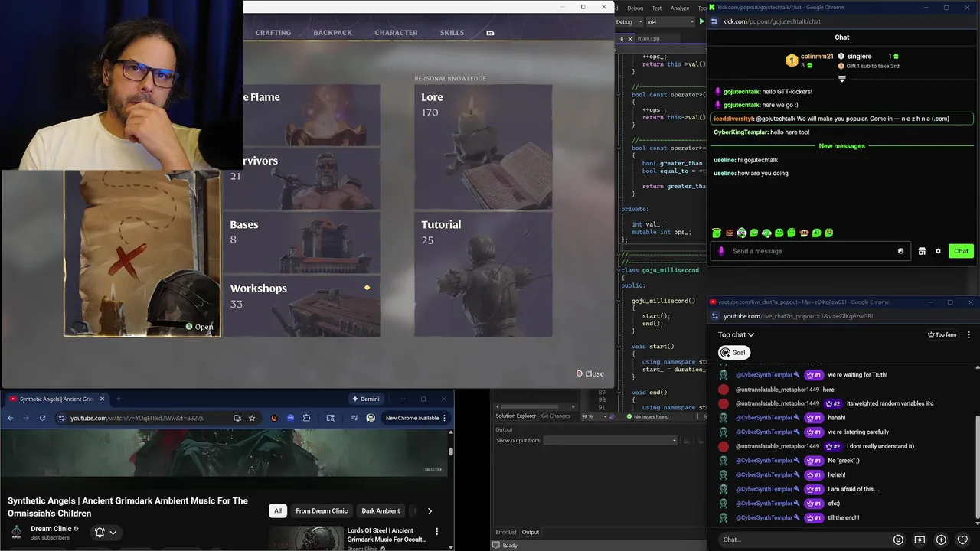Switch to the Git Changes tab

pyautogui.click(x=556, y=416)
